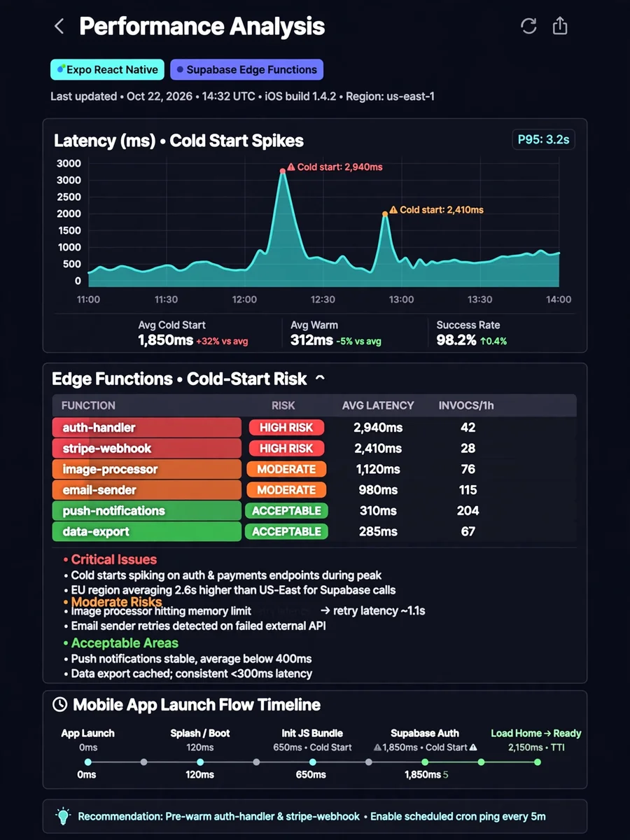Click HIGH RISK badge for auth-handler
This screenshot has width=630, height=840.
pos(286,428)
